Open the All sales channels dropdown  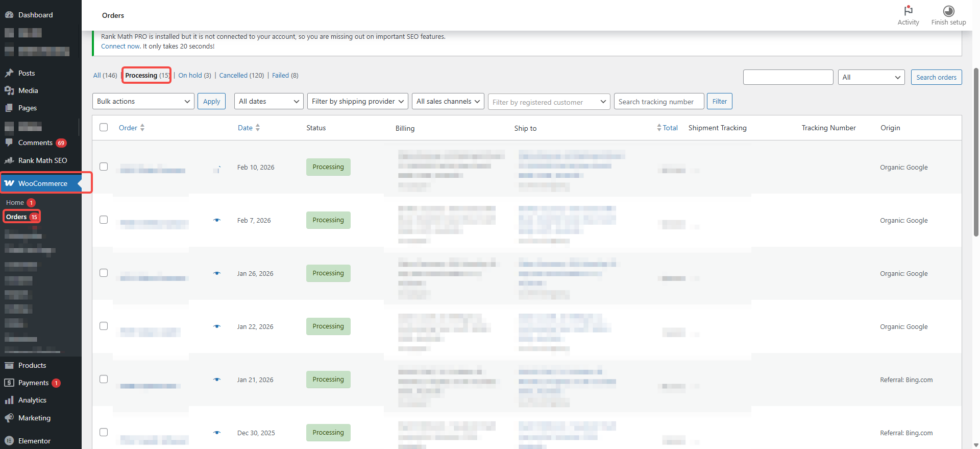pyautogui.click(x=448, y=101)
